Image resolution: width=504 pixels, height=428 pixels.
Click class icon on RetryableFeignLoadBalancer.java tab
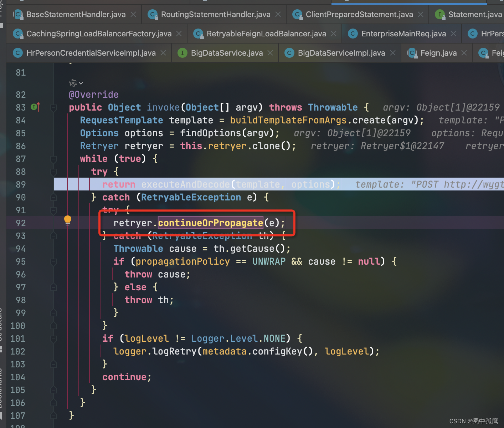(198, 34)
